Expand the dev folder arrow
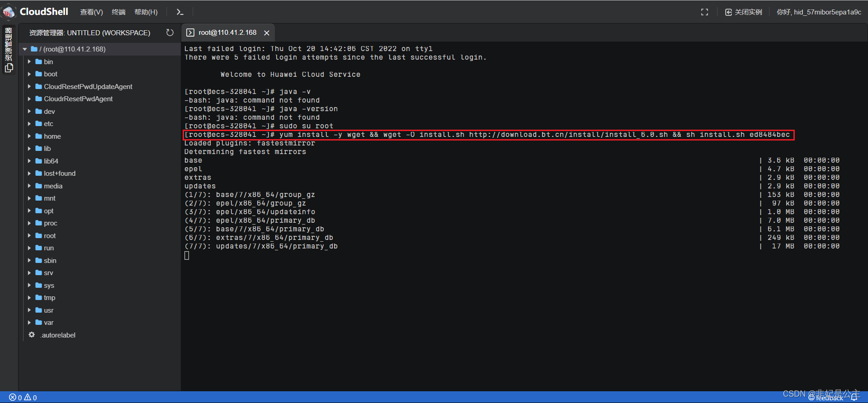The height and width of the screenshot is (403, 868). [x=29, y=111]
